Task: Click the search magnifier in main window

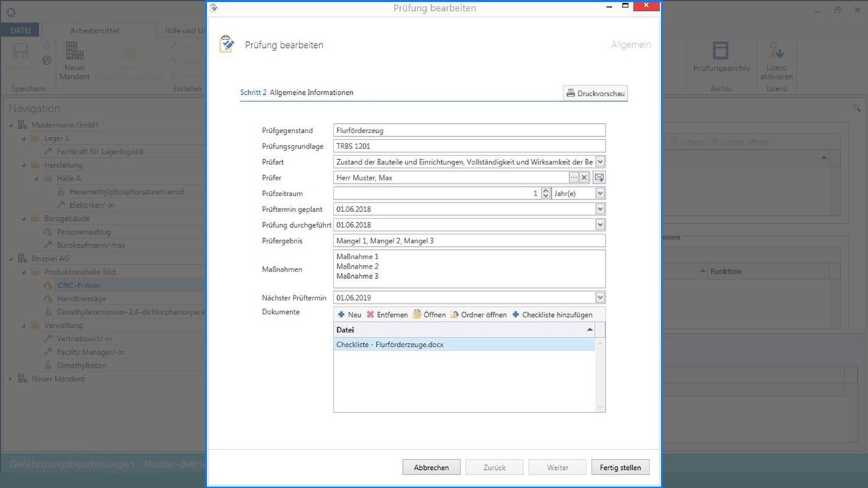Action: tap(857, 108)
